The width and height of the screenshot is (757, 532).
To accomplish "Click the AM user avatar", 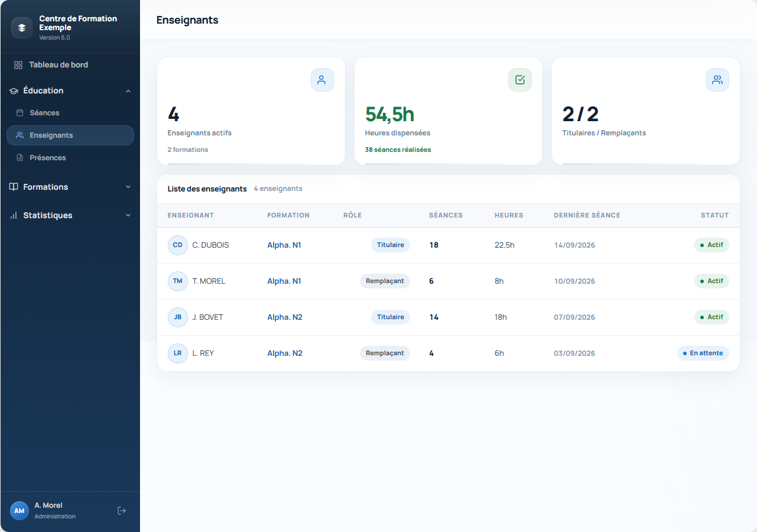I will point(20,511).
